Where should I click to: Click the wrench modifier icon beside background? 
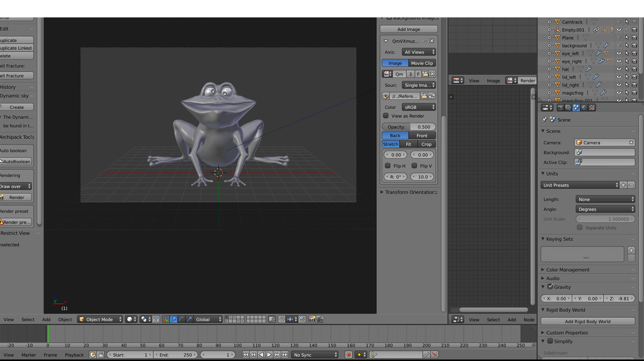606,45
